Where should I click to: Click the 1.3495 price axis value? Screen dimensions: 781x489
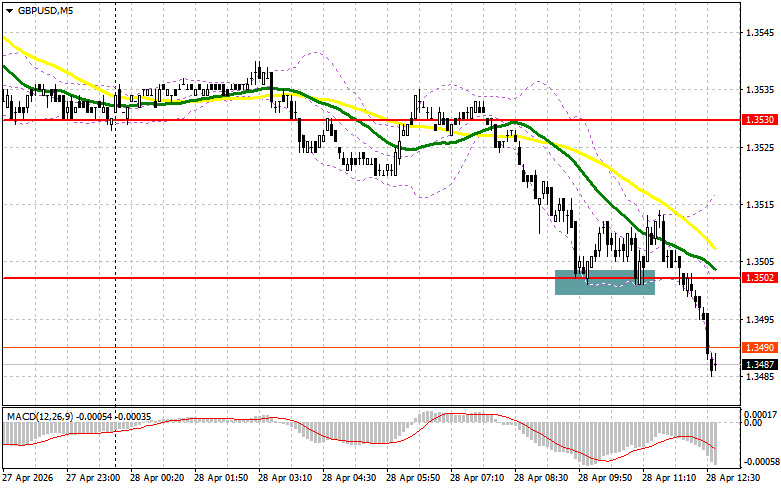tap(760, 320)
